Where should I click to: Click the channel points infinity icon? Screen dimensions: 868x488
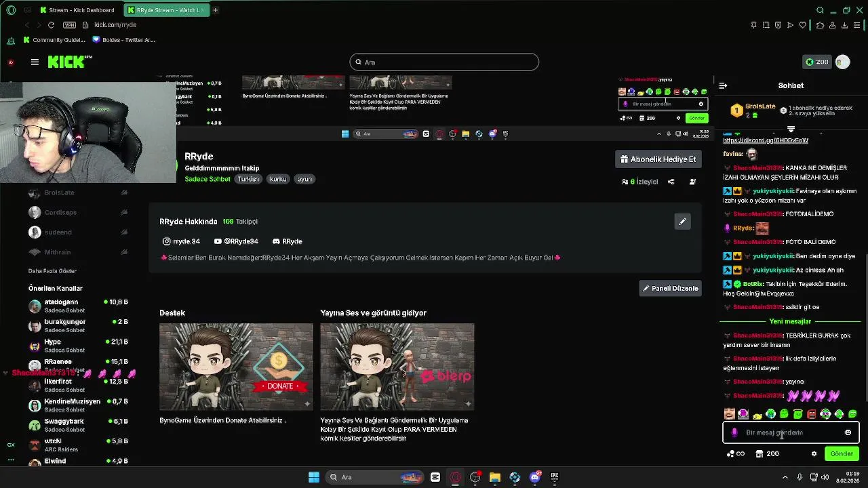point(736,453)
